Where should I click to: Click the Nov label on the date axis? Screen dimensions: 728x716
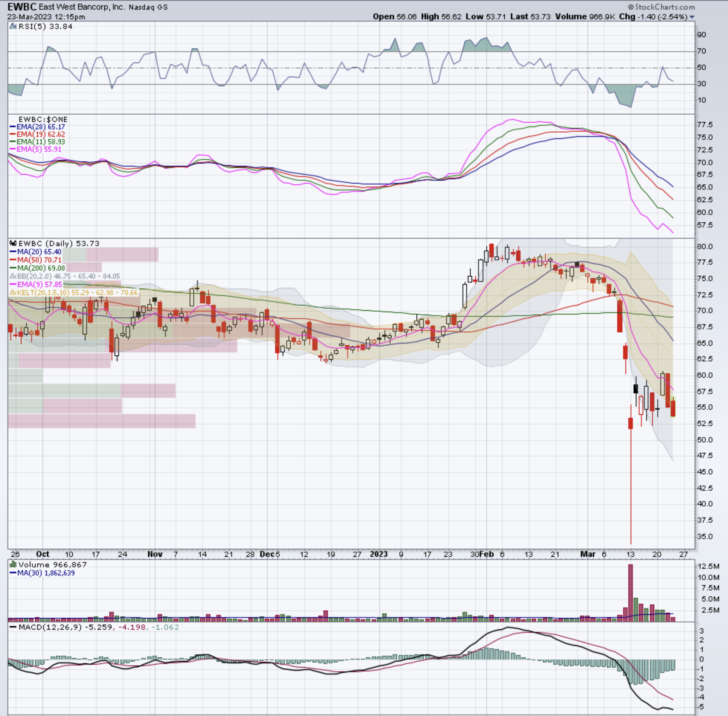(155, 554)
